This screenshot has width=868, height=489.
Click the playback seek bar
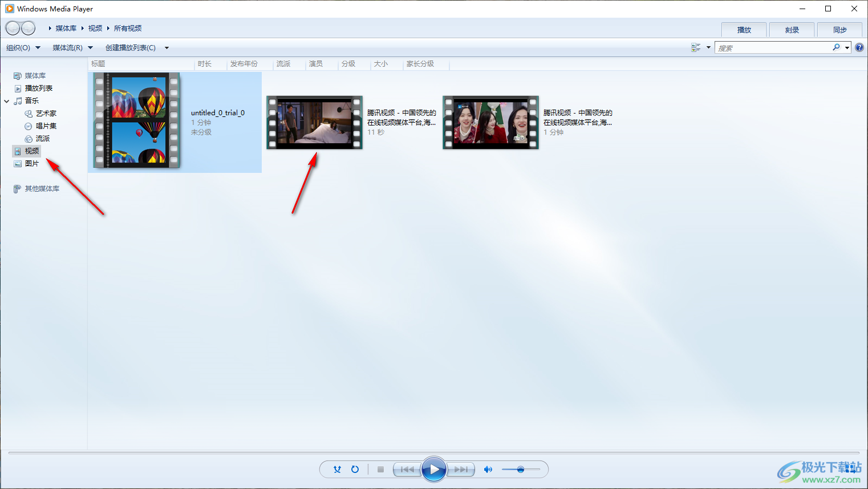click(434, 453)
